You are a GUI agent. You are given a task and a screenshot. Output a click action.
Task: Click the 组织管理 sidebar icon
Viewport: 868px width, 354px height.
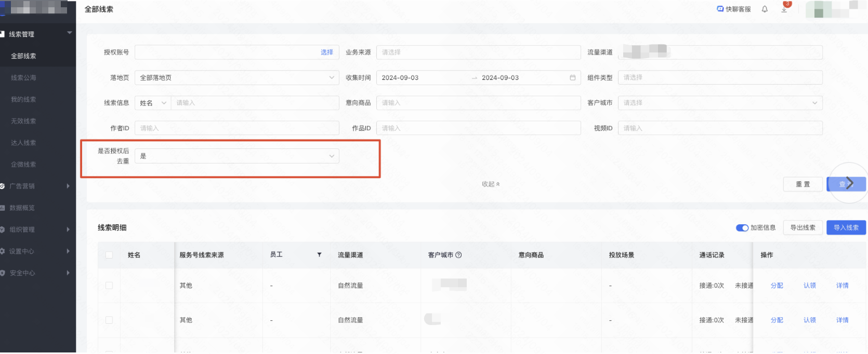[x=3, y=229]
